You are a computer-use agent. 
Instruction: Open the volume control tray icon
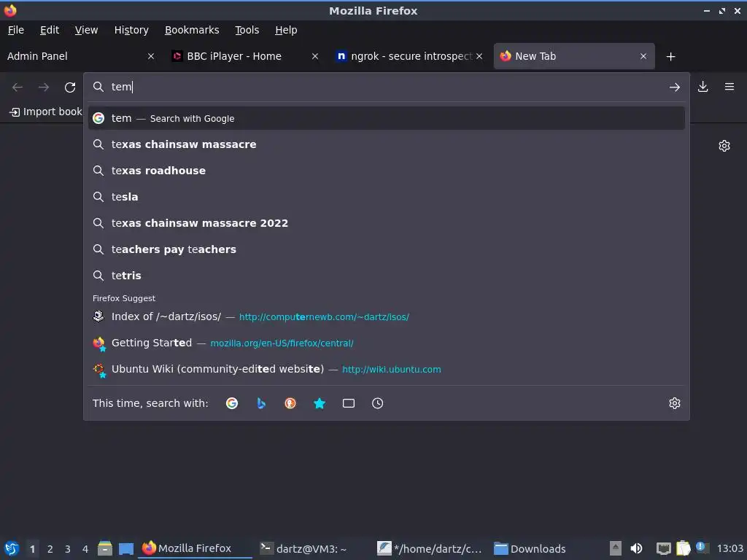point(636,548)
